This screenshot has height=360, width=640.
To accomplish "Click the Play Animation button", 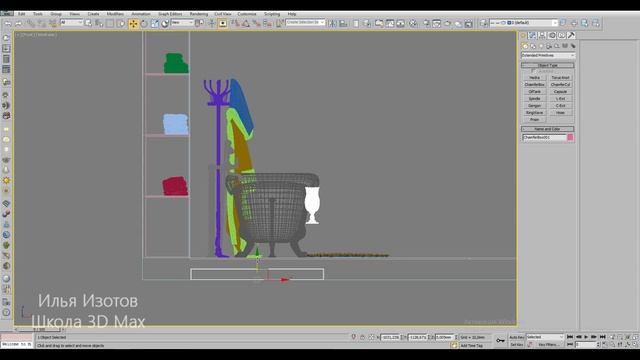I will click(586, 337).
